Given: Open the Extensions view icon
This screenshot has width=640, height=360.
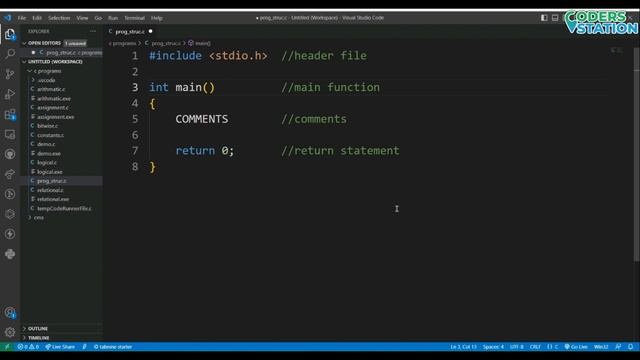Looking at the screenshot, I should 10,114.
